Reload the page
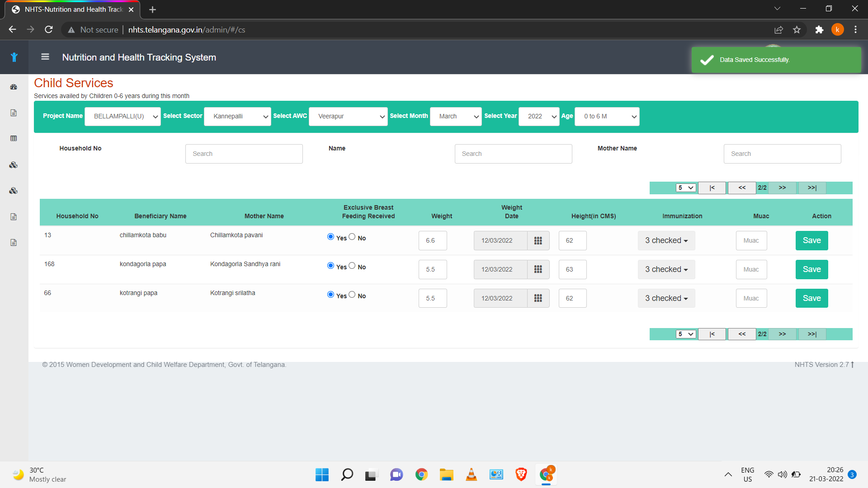Screen dimensions: 868x488 pos(49,30)
